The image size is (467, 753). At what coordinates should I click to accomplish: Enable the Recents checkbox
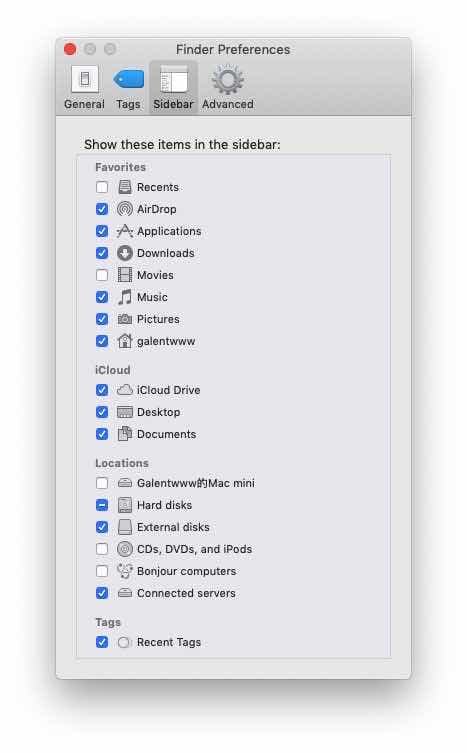point(102,187)
